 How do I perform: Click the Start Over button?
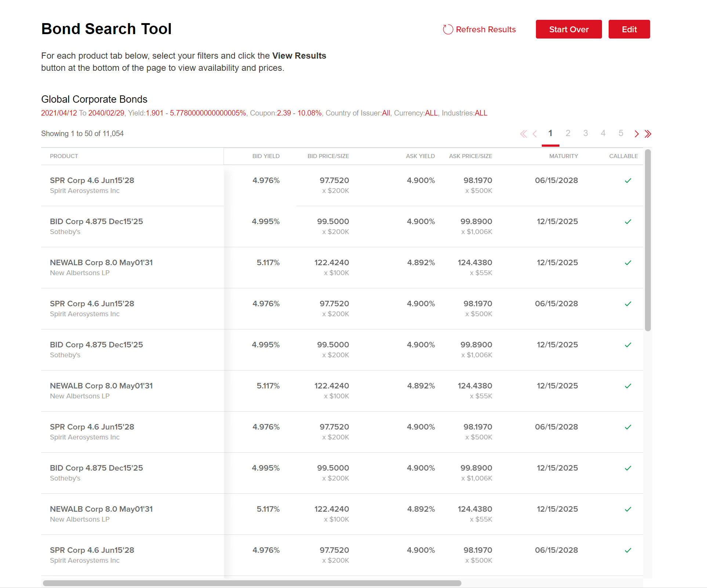coord(568,29)
